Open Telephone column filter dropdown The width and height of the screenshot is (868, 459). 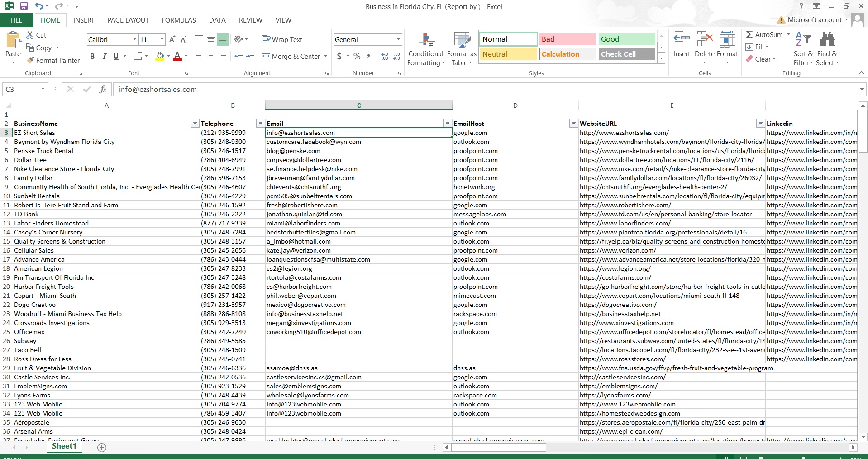coord(261,124)
